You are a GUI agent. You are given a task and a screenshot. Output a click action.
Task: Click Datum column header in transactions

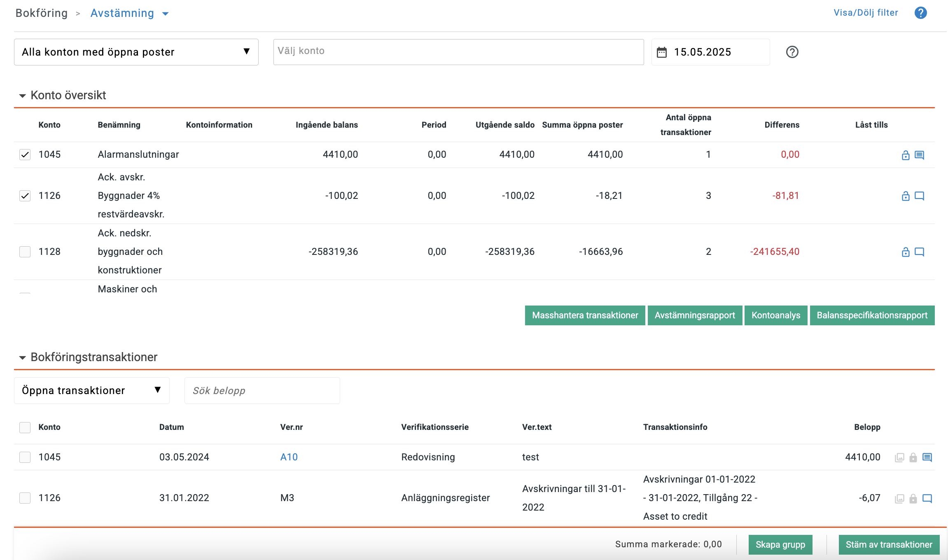pos(172,427)
